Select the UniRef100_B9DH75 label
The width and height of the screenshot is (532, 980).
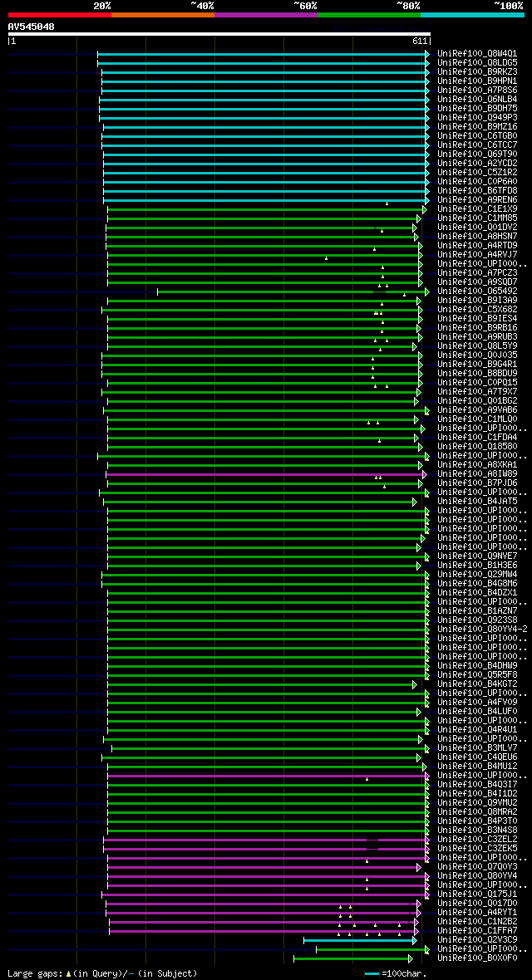(x=477, y=108)
